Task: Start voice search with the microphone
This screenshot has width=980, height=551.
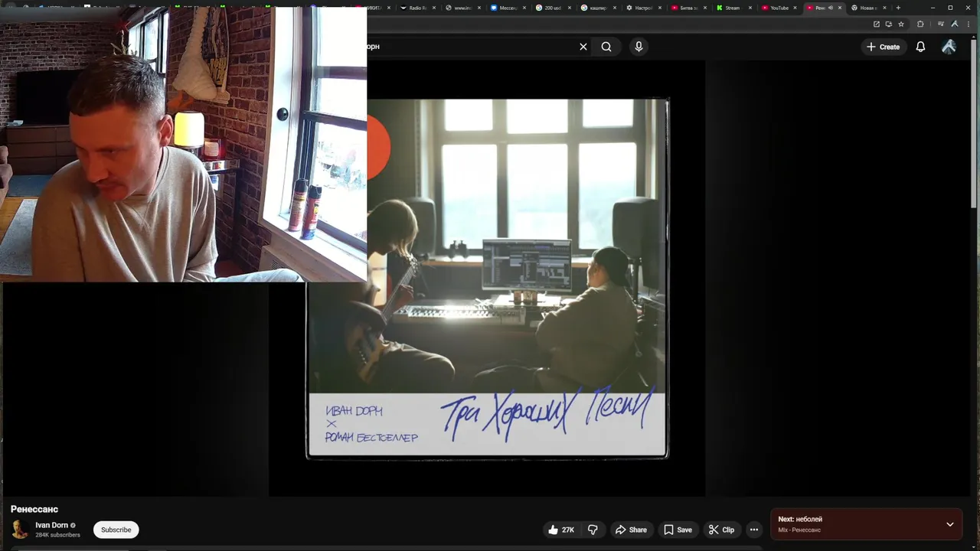Action: tap(639, 47)
